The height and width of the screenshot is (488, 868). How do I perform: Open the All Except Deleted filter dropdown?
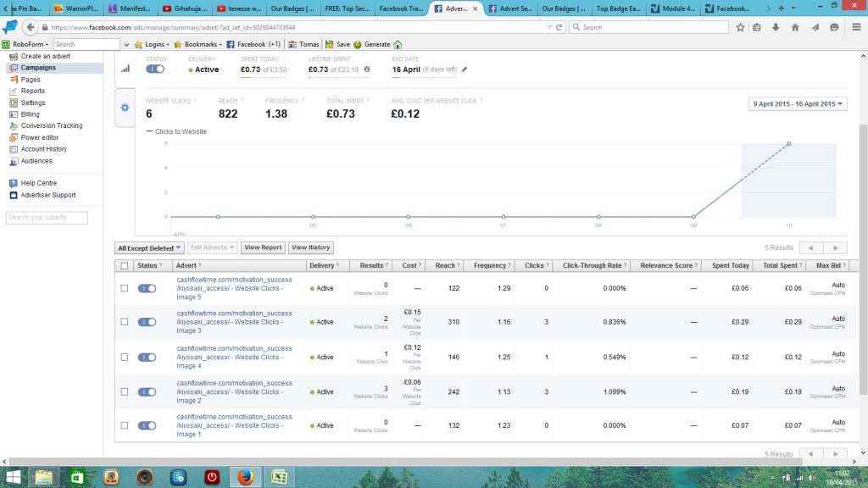(x=149, y=248)
